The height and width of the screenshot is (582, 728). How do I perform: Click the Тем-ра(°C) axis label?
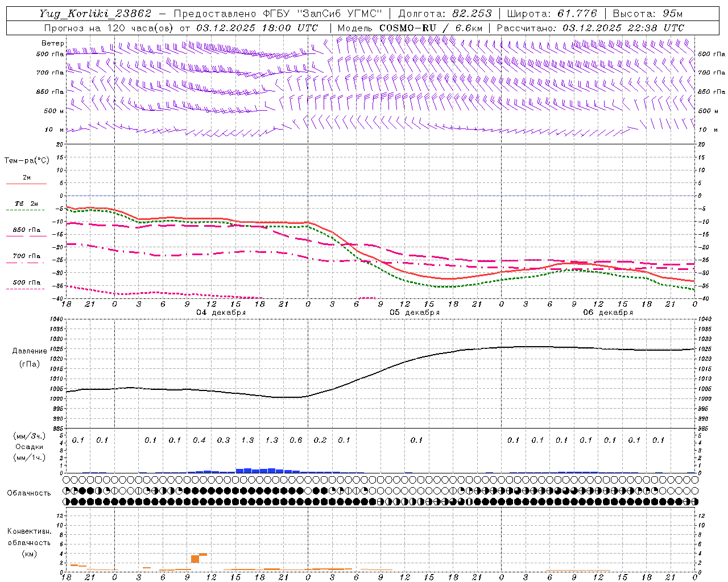27,161
